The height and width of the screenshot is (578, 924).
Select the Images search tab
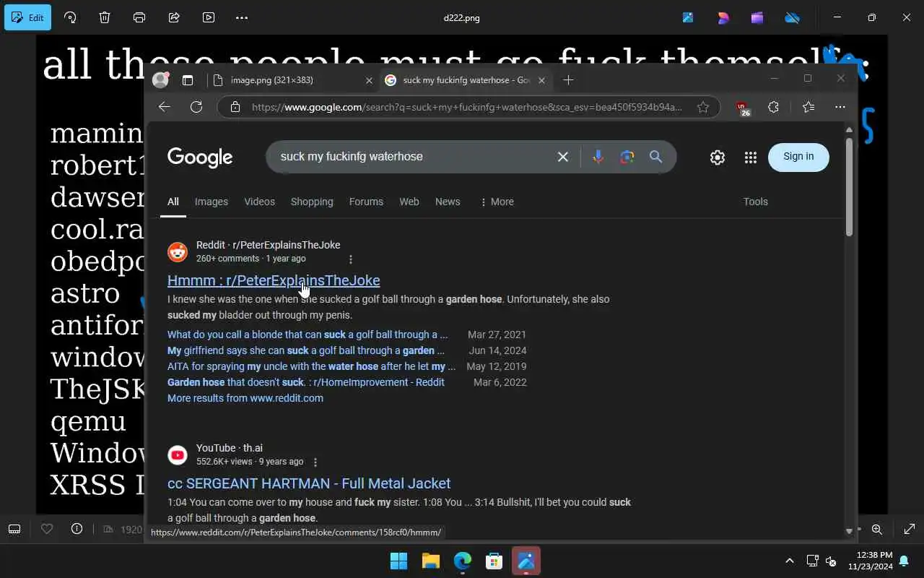click(x=212, y=202)
